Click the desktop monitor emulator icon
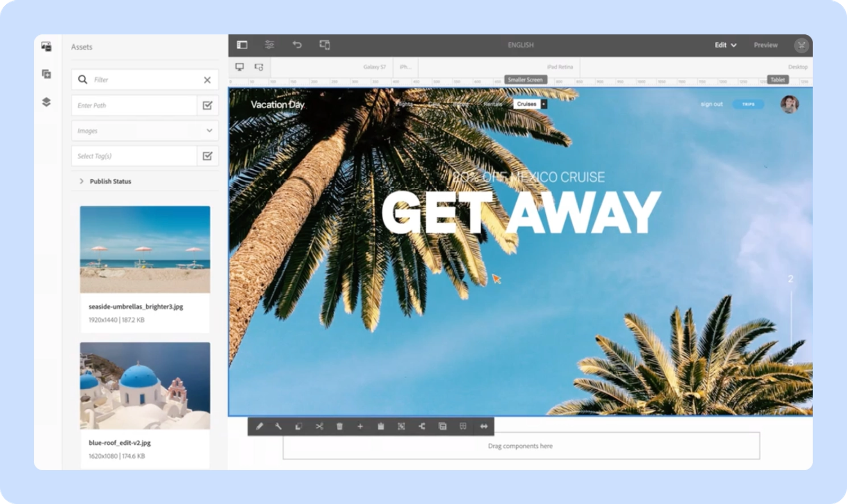The height and width of the screenshot is (504, 847). click(x=240, y=67)
